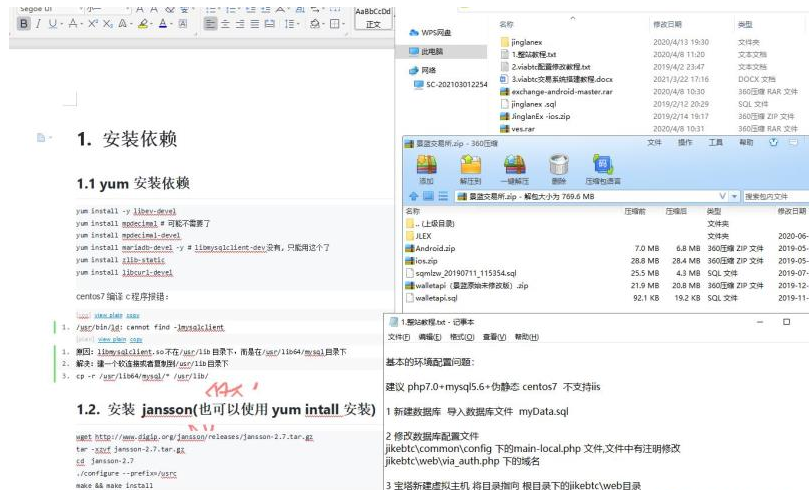Open the underline style dropdown arrow

point(62,24)
